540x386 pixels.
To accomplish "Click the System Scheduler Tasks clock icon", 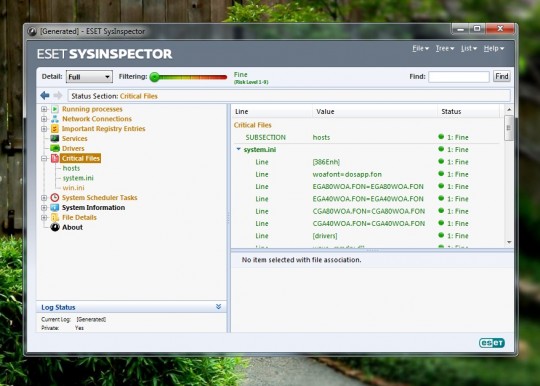I will tap(54, 198).
